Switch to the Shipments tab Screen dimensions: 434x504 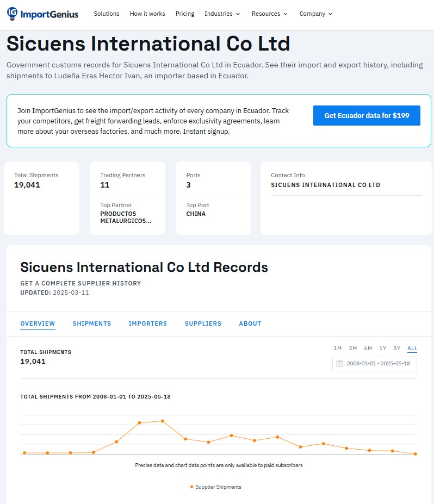[91, 323]
